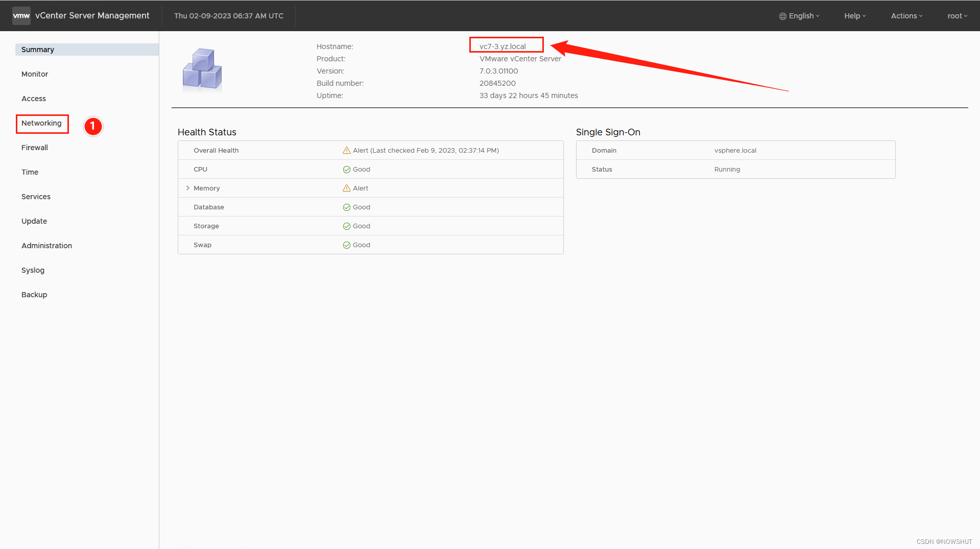
Task: Click the globe language icon
Action: [x=782, y=16]
